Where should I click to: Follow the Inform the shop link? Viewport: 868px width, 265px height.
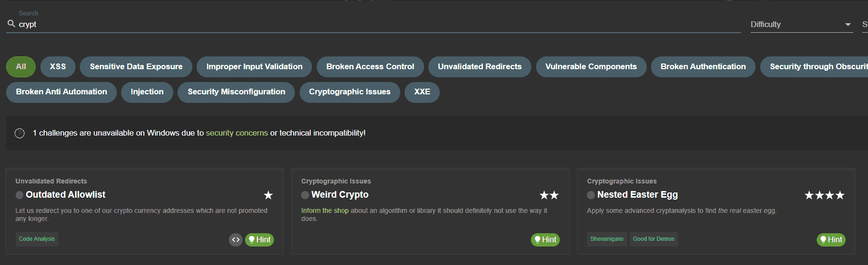[x=325, y=210]
